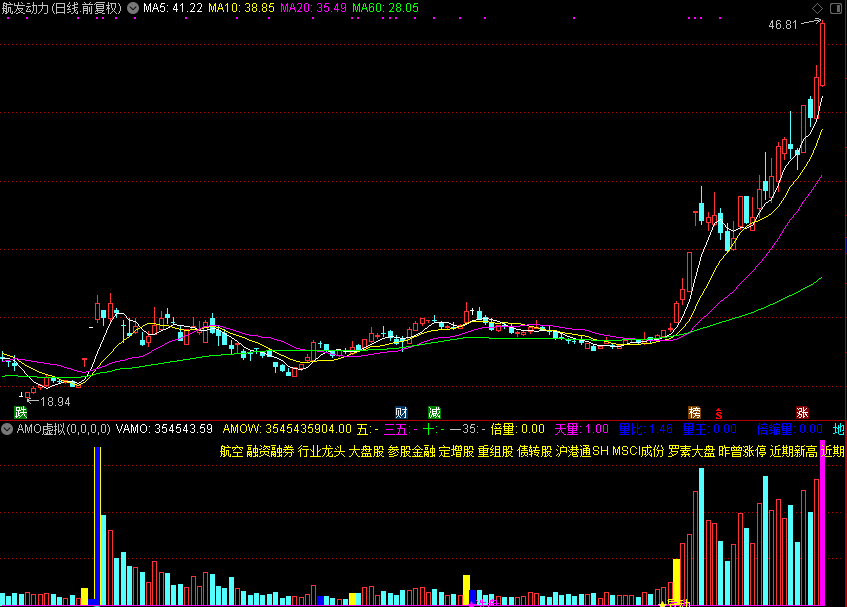
Task: Click the diamond icon at chart top
Action: click(817, 8)
